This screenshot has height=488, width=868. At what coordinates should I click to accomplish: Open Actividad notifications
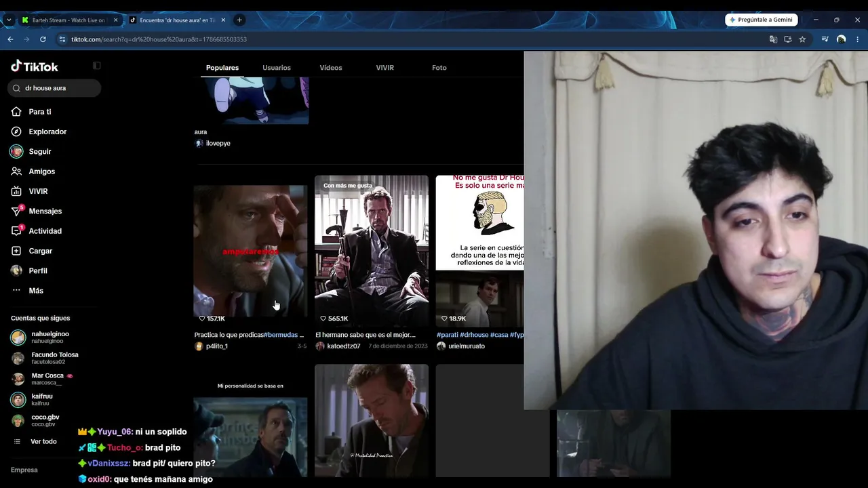tap(45, 231)
